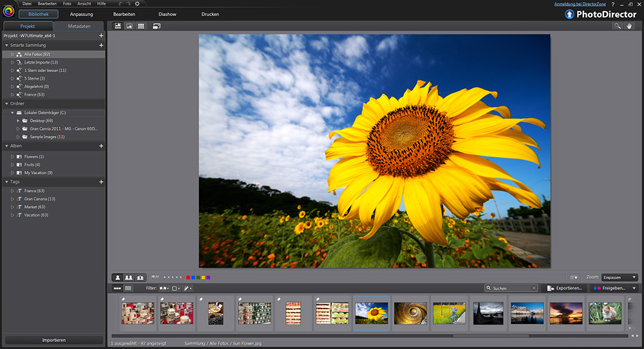Toggle the single photo view mode
Viewport: 644px width, 349px height.
pos(118,277)
